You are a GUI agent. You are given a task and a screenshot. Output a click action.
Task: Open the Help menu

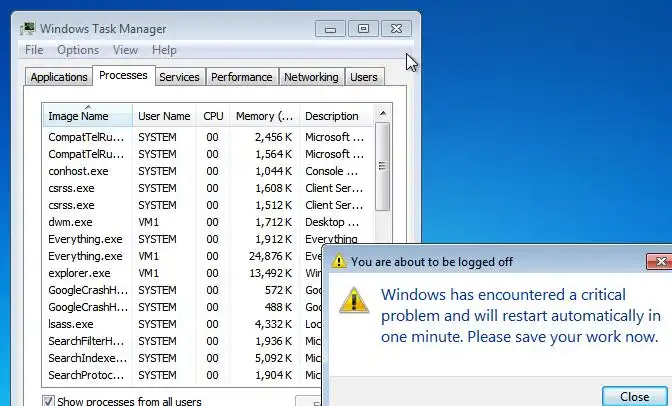(x=164, y=50)
